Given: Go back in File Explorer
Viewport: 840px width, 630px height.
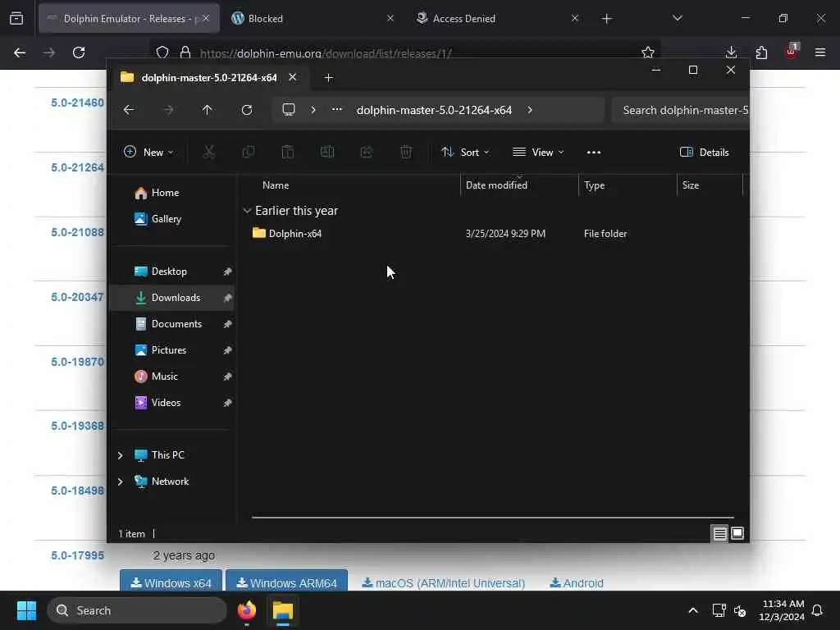Looking at the screenshot, I should coord(129,110).
